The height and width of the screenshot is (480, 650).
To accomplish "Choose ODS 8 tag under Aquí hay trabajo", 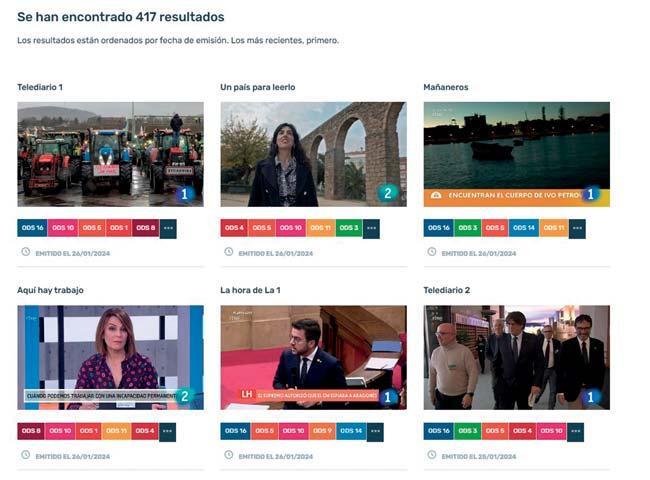I will tap(31, 431).
